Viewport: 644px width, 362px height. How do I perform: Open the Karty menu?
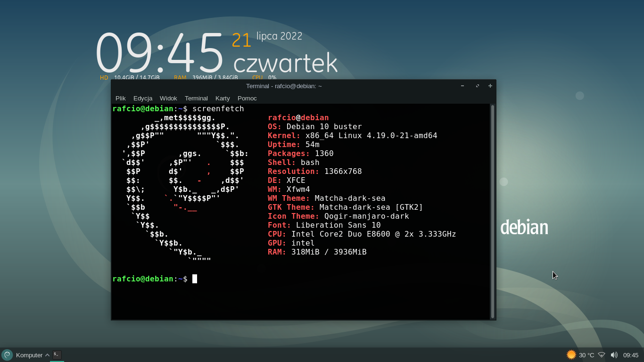[x=223, y=98]
